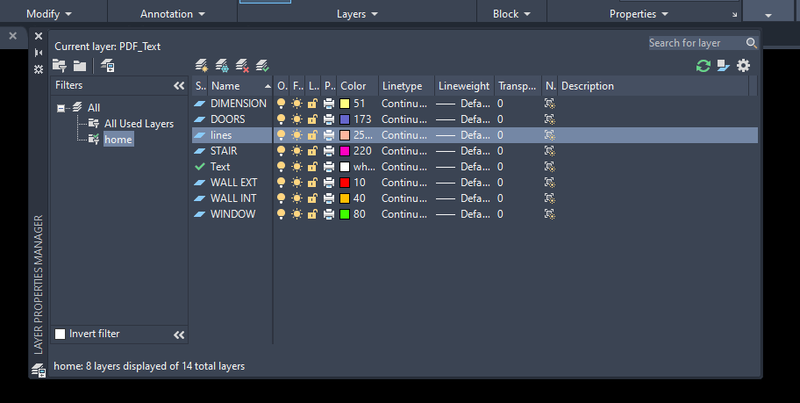Open layer settings gear icon

tap(743, 66)
